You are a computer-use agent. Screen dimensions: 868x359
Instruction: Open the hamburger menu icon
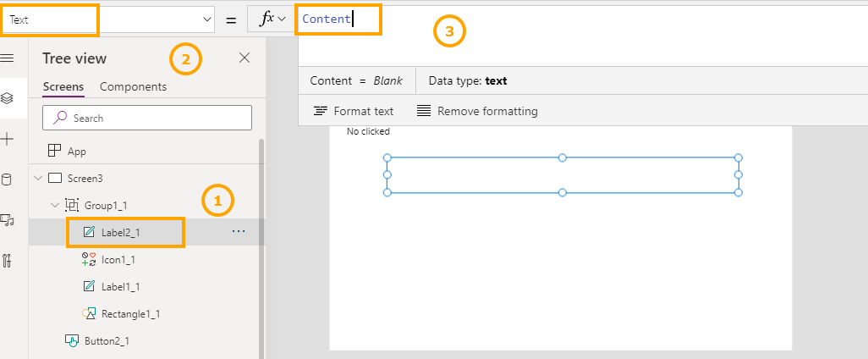pos(8,58)
